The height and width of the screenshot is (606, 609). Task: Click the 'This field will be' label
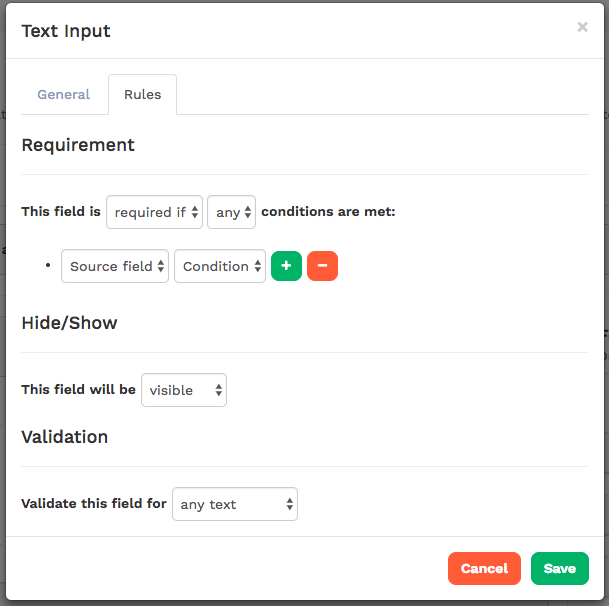[x=78, y=390]
